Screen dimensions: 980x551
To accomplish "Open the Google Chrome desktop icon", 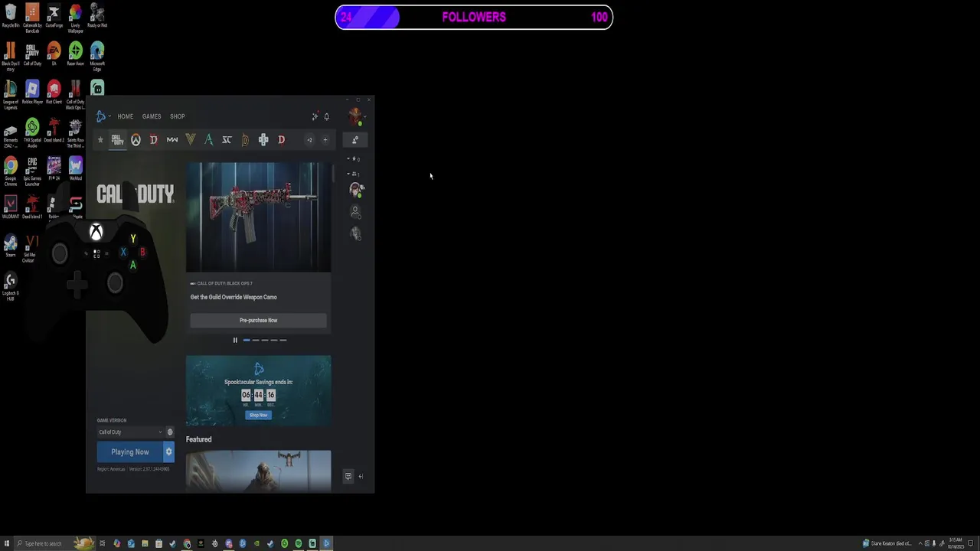I will [x=11, y=171].
